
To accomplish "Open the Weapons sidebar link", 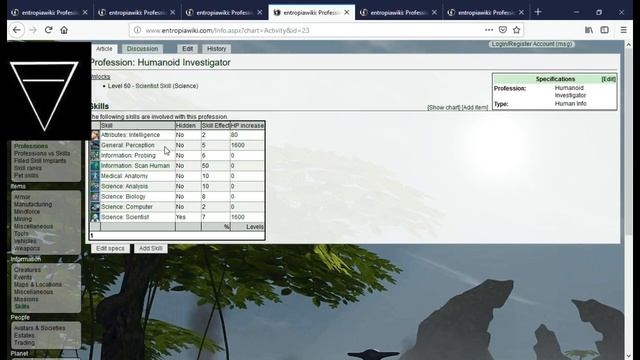I will click(x=27, y=248).
